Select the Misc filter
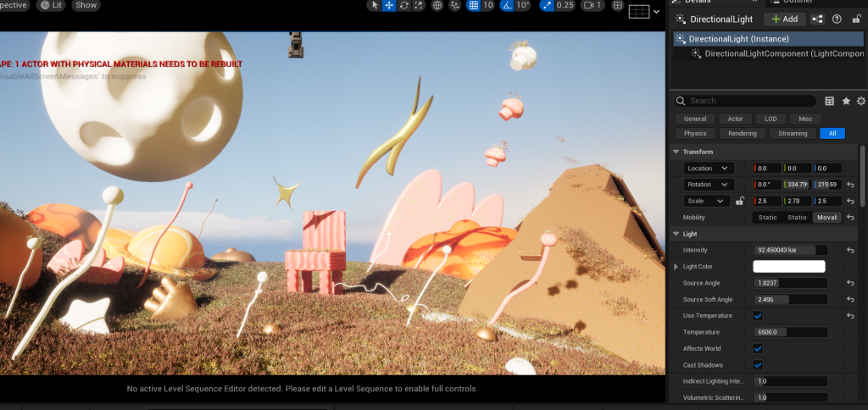 [805, 119]
